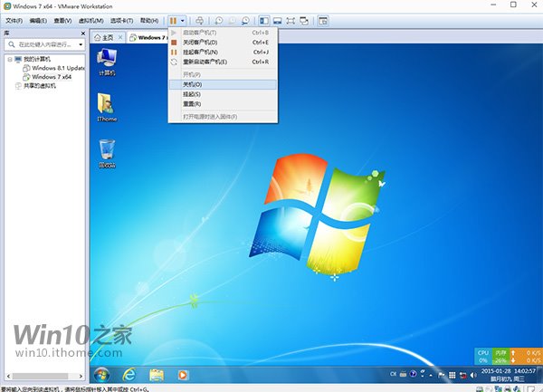Select Windows 8.1 Update VM in library
The height and width of the screenshot is (392, 543).
coord(58,68)
